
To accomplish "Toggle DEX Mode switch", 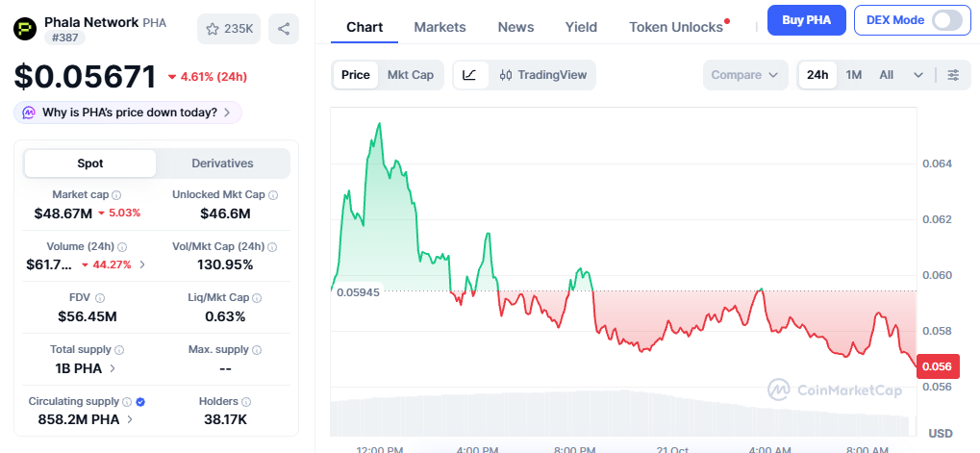I will point(947,20).
